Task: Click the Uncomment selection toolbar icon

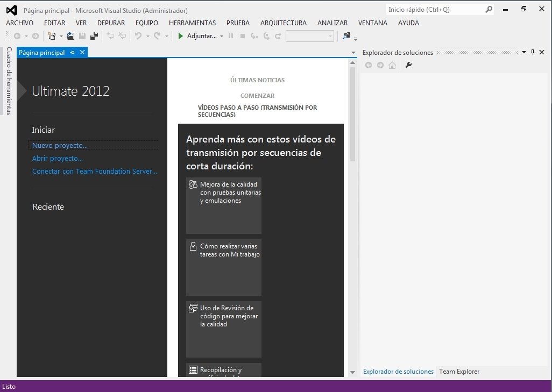Action: pos(122,36)
